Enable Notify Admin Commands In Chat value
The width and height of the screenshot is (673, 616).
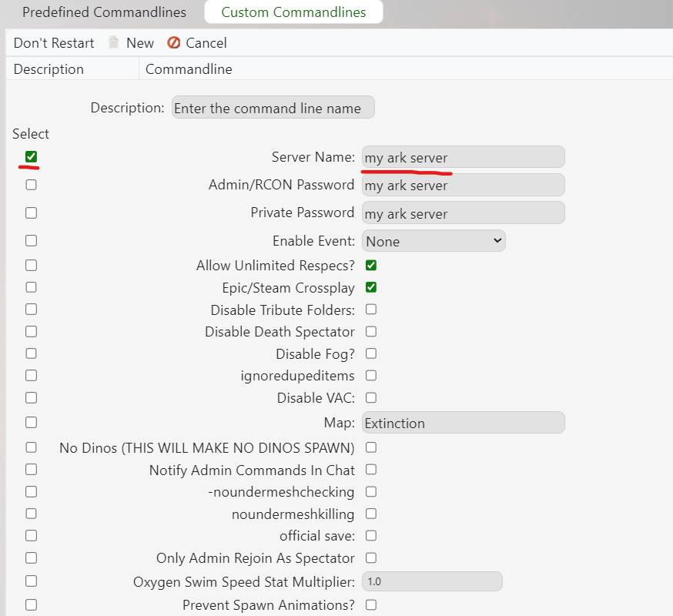[x=371, y=470]
